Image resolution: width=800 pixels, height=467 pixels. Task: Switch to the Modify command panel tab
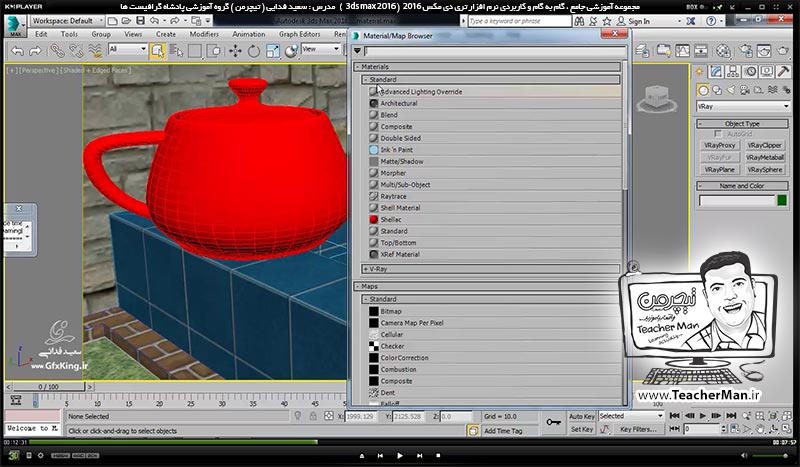point(716,71)
